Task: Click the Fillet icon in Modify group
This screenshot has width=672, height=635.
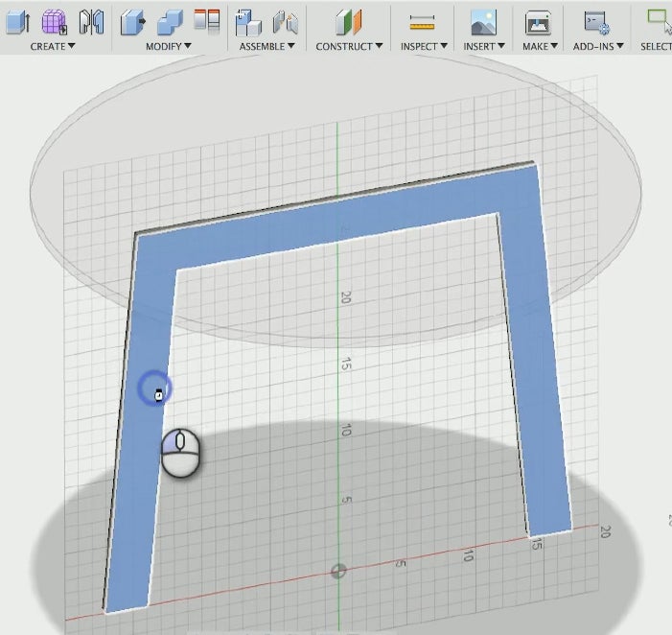Action: point(170,21)
